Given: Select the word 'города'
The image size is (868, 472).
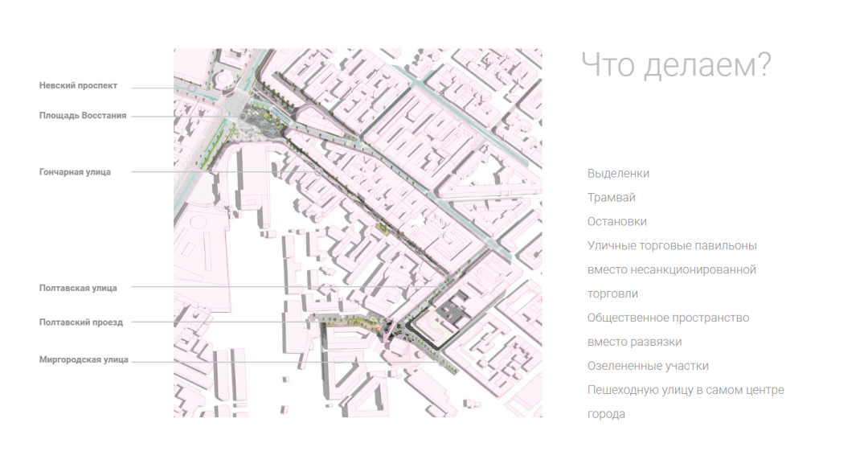Looking at the screenshot, I should pos(606,414).
